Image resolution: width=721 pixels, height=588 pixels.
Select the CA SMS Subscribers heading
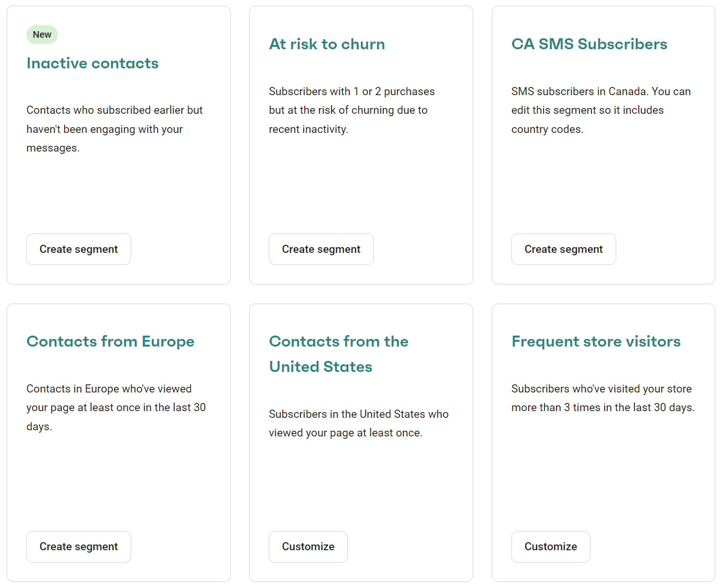(x=589, y=44)
